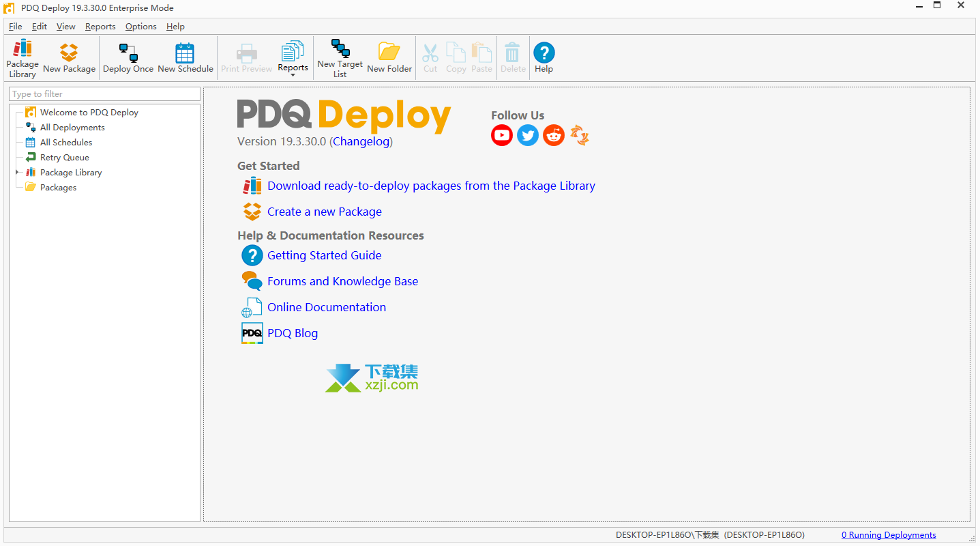Click the PDQ logo icon beside Blog

pyautogui.click(x=252, y=333)
